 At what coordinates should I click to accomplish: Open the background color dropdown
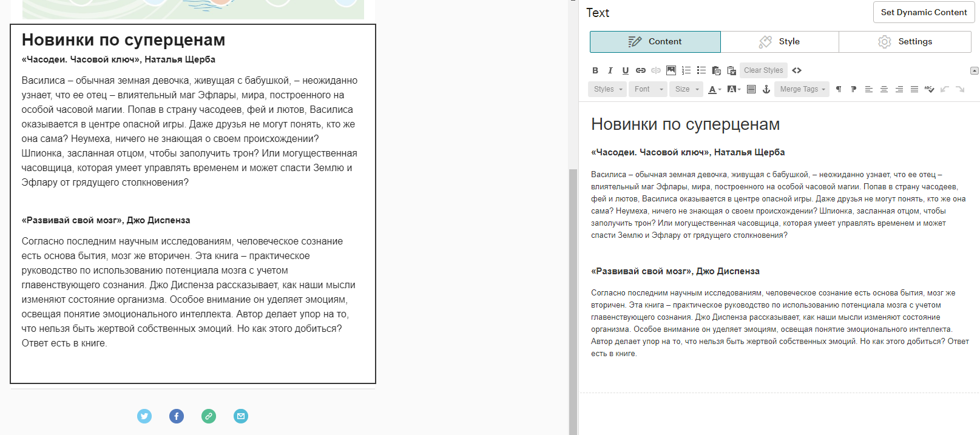click(734, 89)
